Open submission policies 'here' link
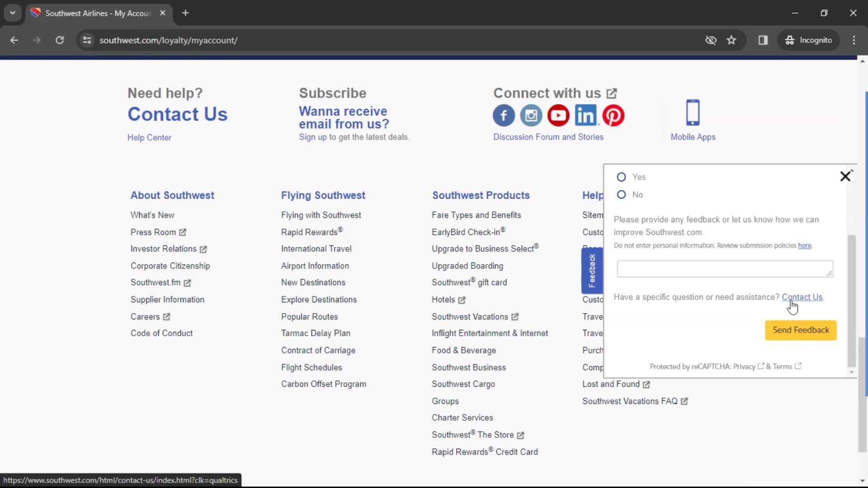868x488 pixels. pos(805,246)
